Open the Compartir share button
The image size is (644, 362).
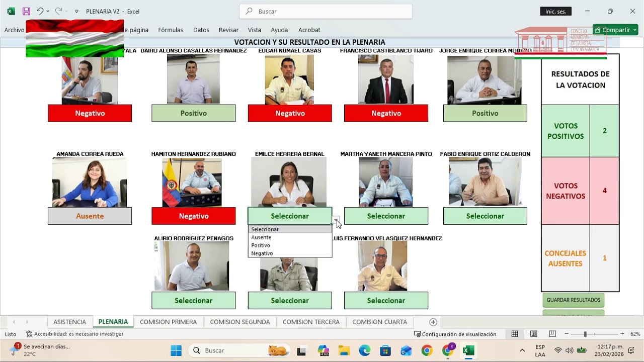pos(615,30)
